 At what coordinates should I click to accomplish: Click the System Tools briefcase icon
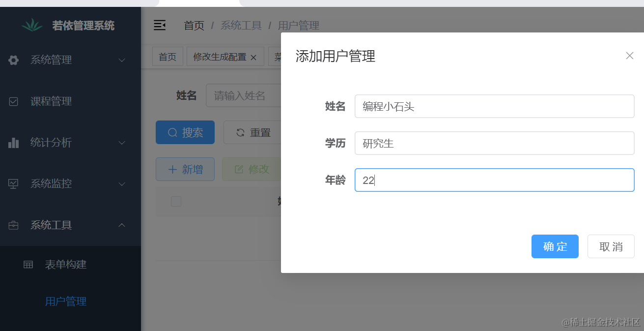point(14,225)
